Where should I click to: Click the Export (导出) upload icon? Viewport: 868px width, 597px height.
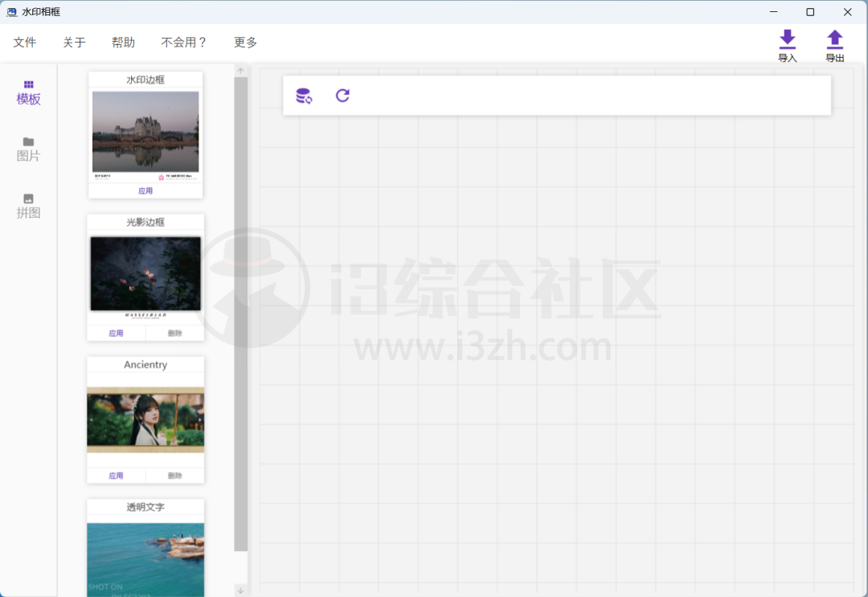[834, 39]
